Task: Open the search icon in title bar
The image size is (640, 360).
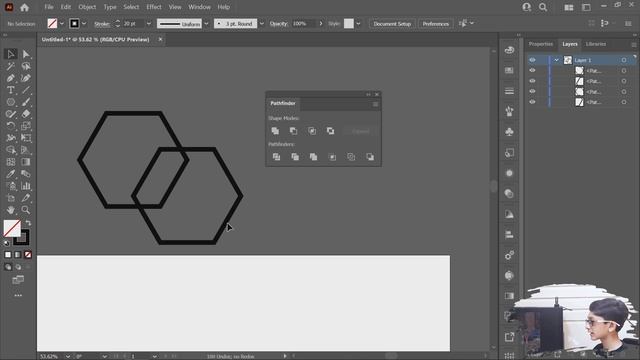Action: [543, 7]
